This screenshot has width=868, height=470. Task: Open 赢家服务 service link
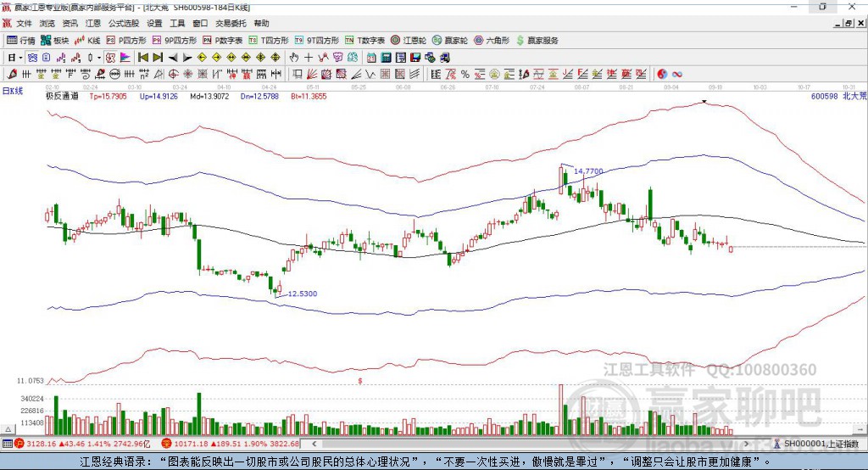coord(537,41)
